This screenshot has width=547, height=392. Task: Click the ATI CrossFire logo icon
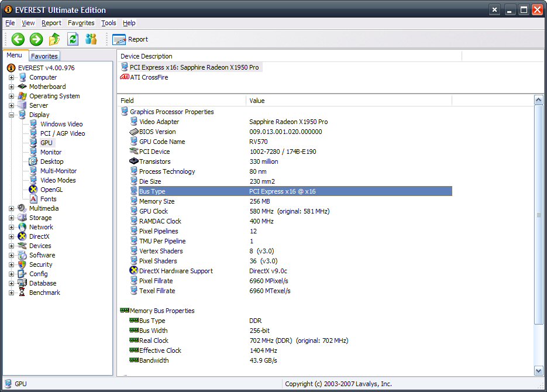tap(125, 77)
